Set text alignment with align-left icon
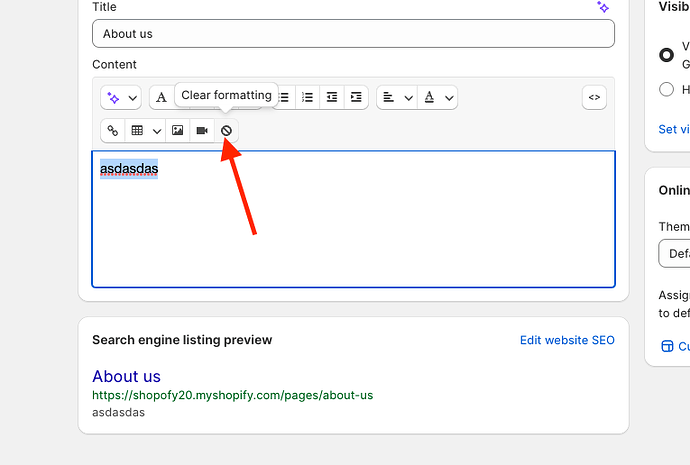The width and height of the screenshot is (690, 465). (x=388, y=97)
